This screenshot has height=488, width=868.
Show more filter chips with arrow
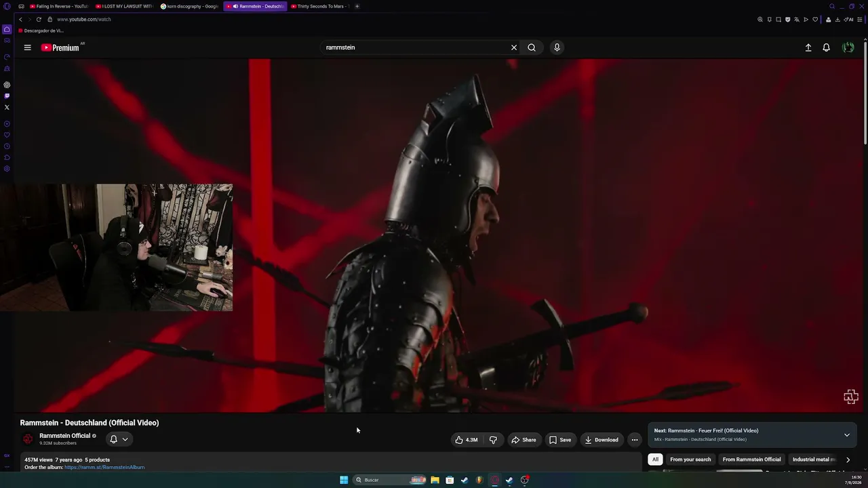[848, 460]
